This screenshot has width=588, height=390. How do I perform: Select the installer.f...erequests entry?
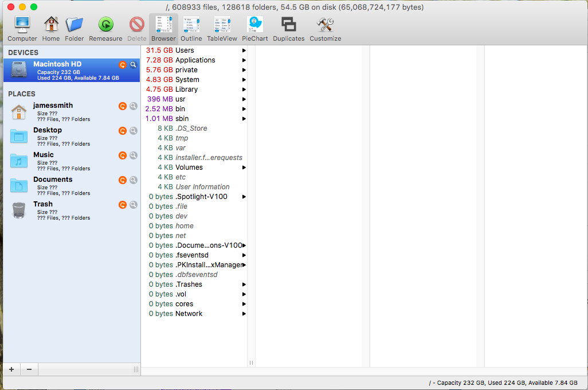click(x=194, y=158)
